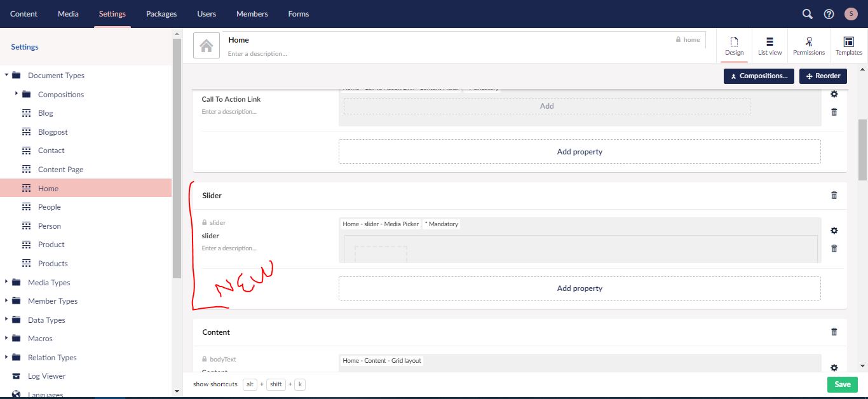868x399 pixels.
Task: Unlock the slider property alias lock
Action: tap(205, 223)
